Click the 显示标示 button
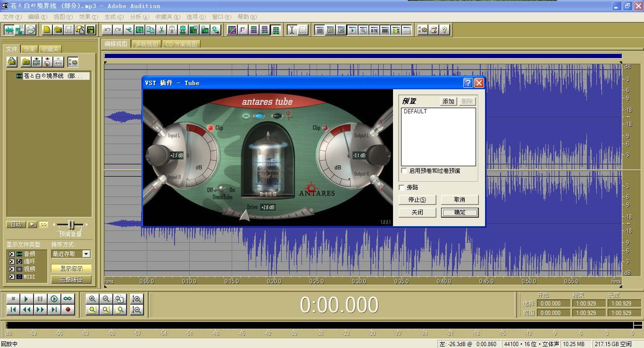644x348 pixels. pos(71,268)
